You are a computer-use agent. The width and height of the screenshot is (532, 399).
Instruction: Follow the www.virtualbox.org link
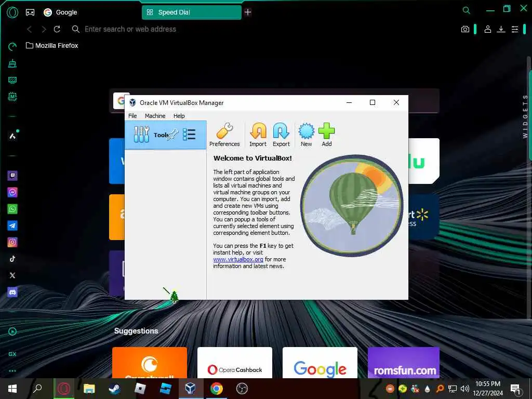(x=238, y=259)
